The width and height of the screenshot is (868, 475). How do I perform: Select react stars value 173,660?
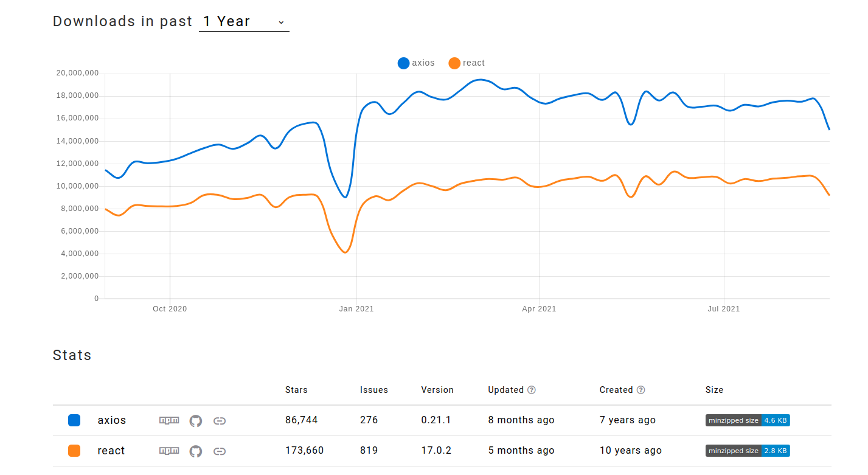[x=305, y=451]
